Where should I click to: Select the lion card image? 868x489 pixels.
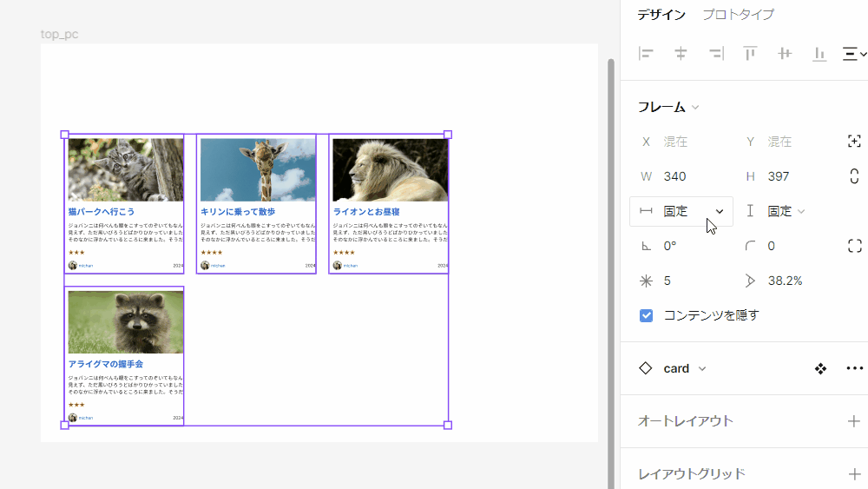coord(391,170)
